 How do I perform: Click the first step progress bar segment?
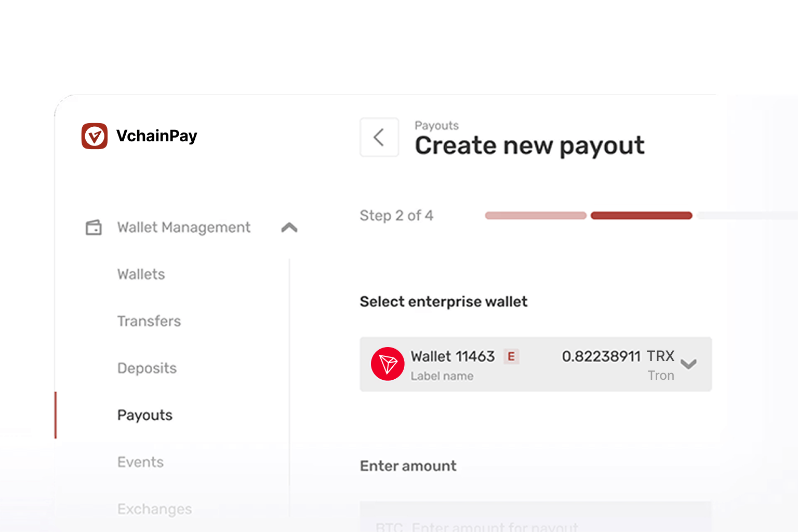[x=536, y=216]
